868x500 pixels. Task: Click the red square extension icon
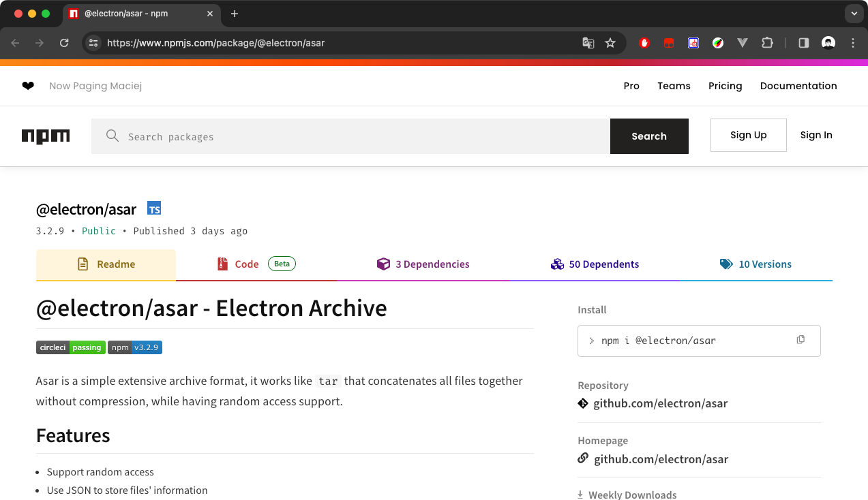click(x=669, y=43)
